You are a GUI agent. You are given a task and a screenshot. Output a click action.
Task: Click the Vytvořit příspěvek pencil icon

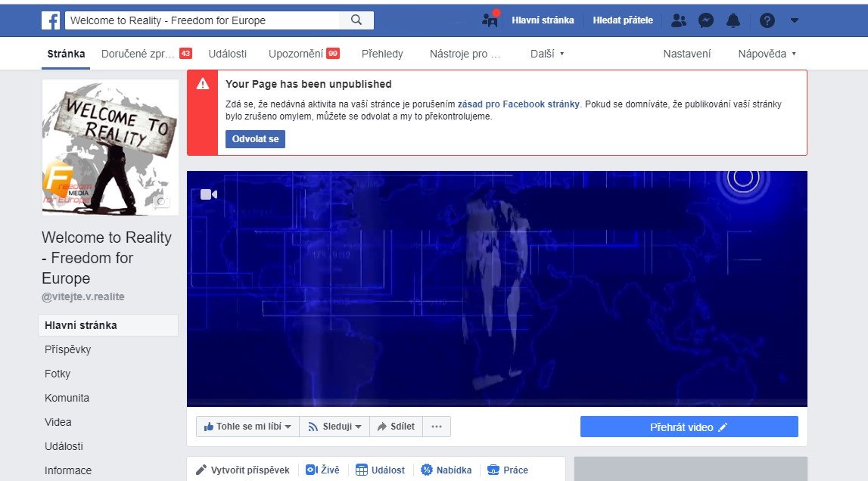[x=201, y=470]
